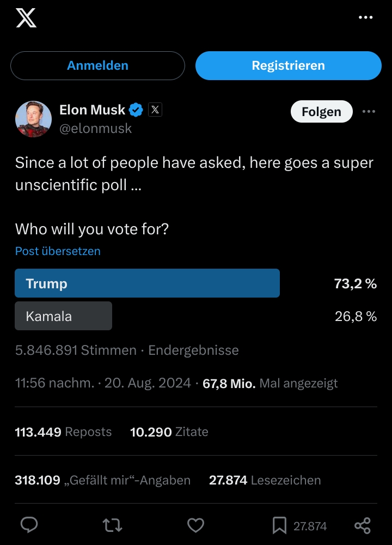The image size is (392, 545).
Task: View the 10.290 Zitate list
Action: [x=169, y=432]
